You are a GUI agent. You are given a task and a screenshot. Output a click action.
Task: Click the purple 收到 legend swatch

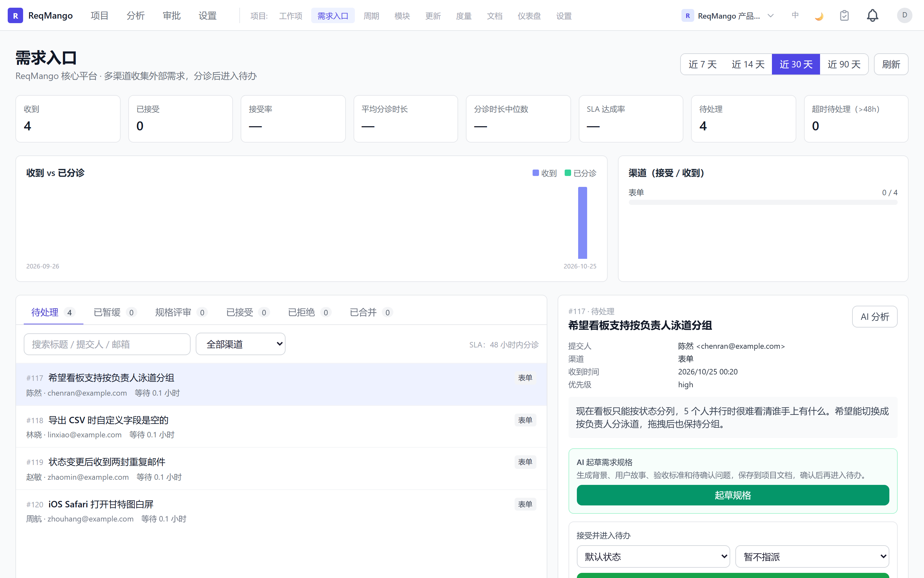[x=536, y=173]
